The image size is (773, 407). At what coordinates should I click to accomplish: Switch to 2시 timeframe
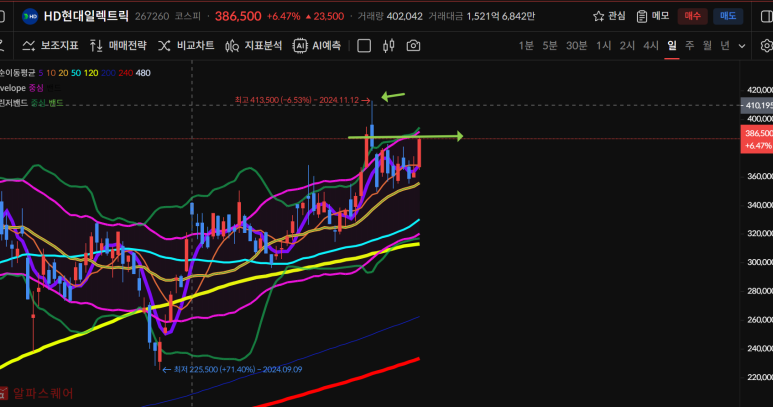(627, 46)
